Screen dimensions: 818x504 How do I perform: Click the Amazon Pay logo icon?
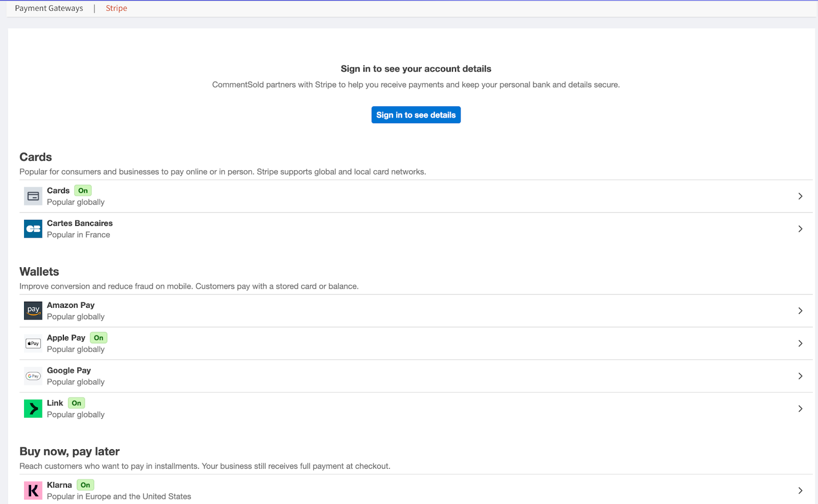click(x=33, y=311)
